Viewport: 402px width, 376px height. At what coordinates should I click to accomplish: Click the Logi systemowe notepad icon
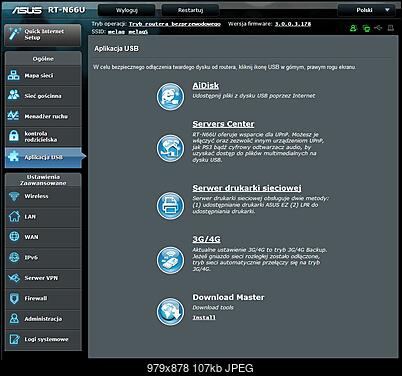click(x=14, y=339)
